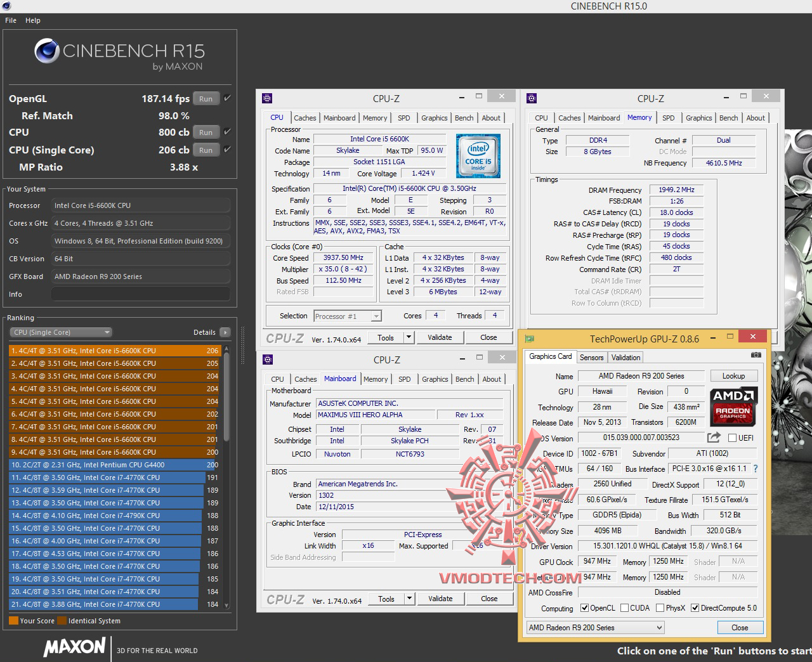This screenshot has width=812, height=662.
Task: Select ranking row 17 at 4.53 GHz
Action: coord(114,554)
